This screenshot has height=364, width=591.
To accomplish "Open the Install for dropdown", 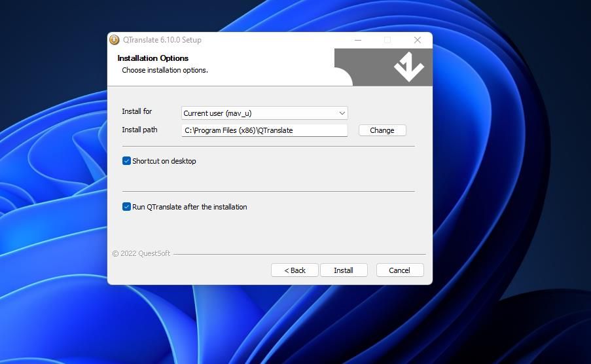I will (264, 113).
